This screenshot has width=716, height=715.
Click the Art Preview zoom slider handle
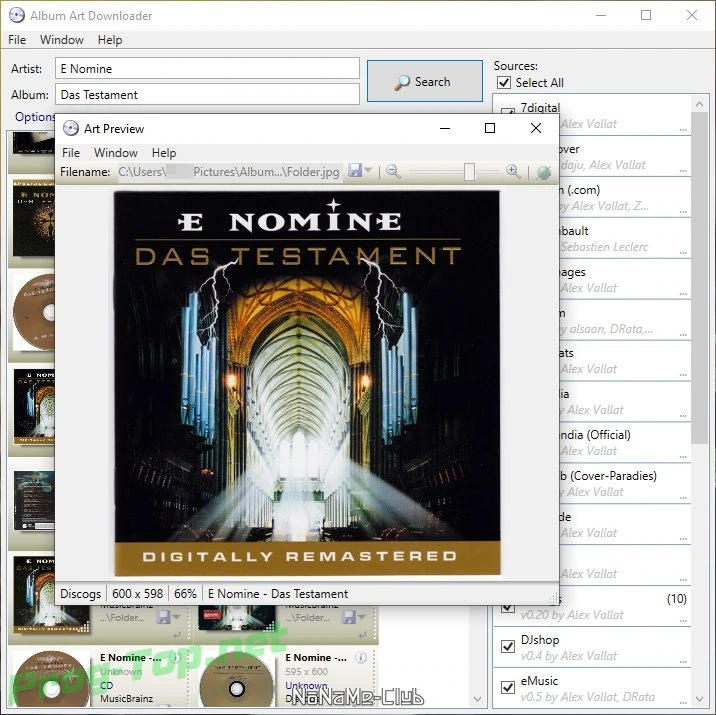(469, 172)
